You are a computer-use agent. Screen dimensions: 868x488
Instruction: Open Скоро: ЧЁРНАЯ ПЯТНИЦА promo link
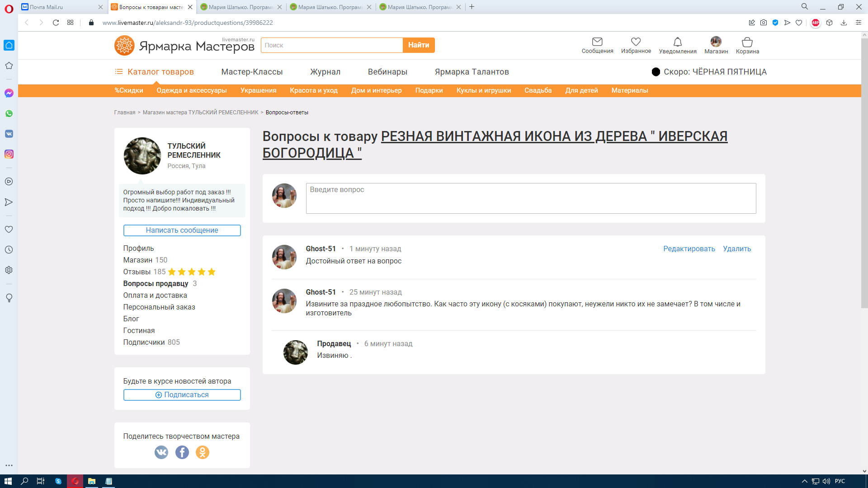[x=709, y=72]
